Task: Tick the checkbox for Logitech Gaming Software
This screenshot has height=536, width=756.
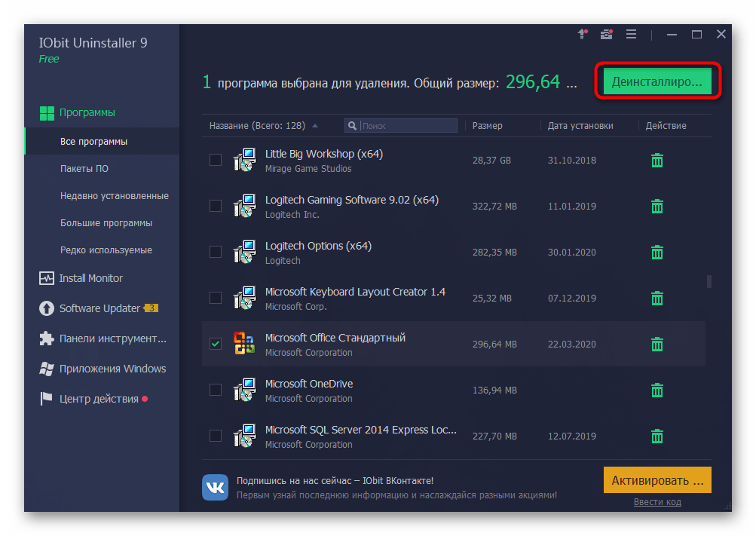Action: pyautogui.click(x=216, y=206)
